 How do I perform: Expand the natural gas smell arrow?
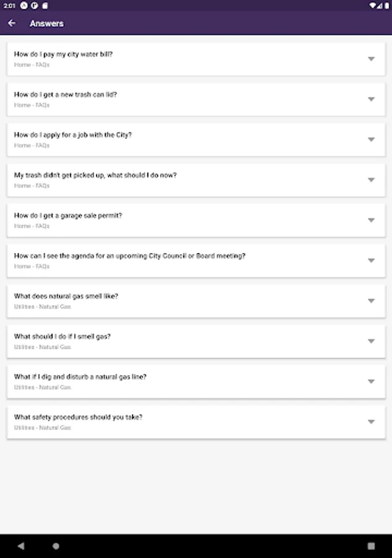[371, 301]
